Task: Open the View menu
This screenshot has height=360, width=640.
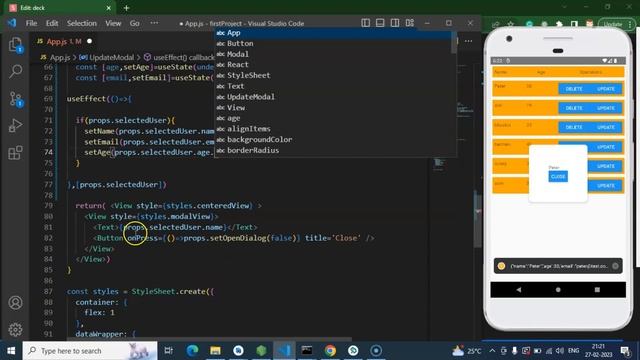Action: click(113, 23)
